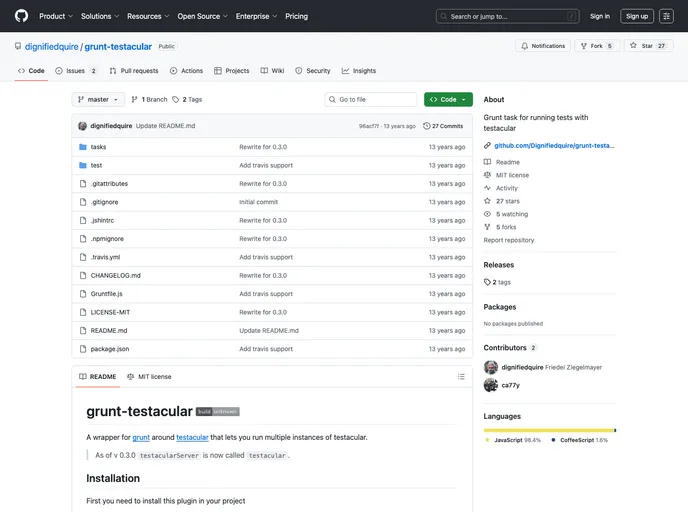The height and width of the screenshot is (512, 688).
Task: Click the fork icon beside 5 forks
Action: click(487, 227)
